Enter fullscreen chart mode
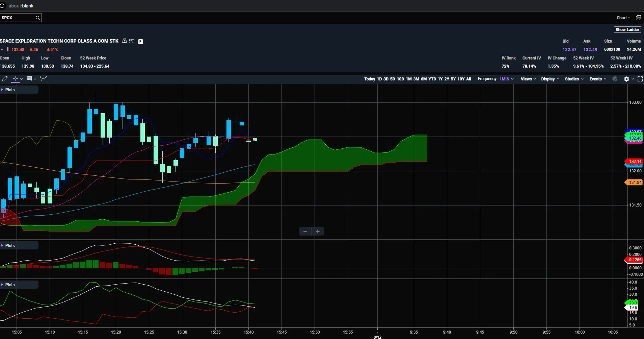The width and height of the screenshot is (644, 339). pos(640,79)
